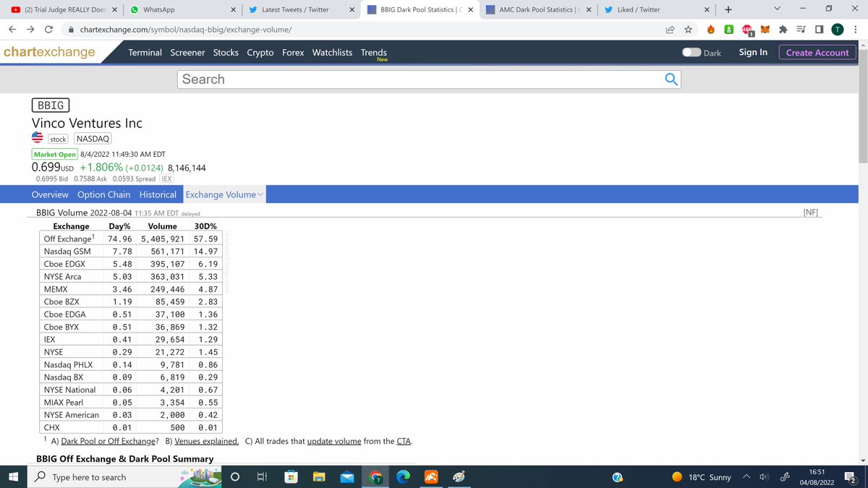
Task: Click the update volume link
Action: [334, 441]
